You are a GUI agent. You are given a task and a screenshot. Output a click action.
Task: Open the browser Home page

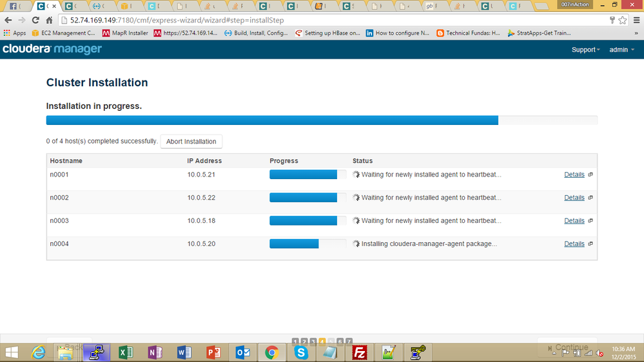coord(49,20)
